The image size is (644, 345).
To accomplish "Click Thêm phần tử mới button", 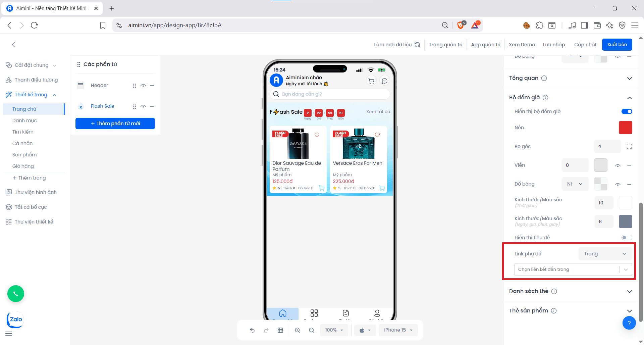I will (x=115, y=124).
